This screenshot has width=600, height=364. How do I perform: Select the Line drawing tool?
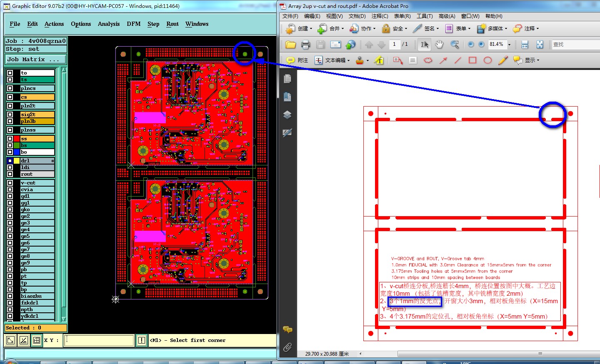[x=457, y=60]
